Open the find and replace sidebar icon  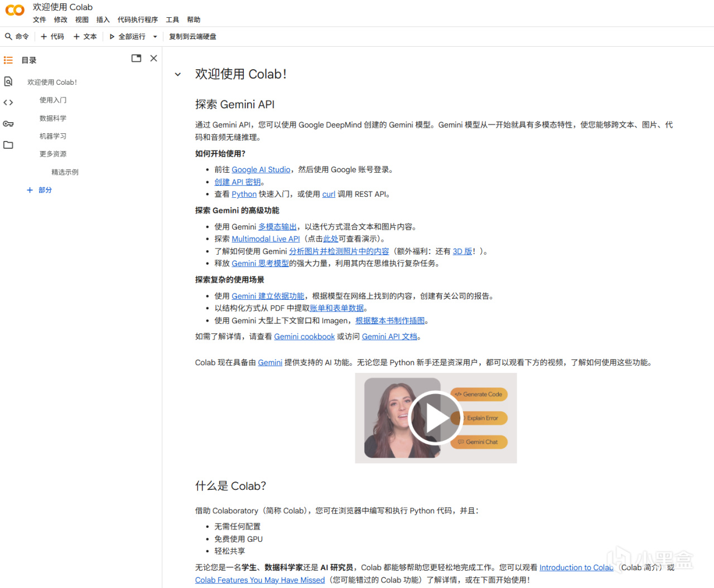pyautogui.click(x=8, y=81)
